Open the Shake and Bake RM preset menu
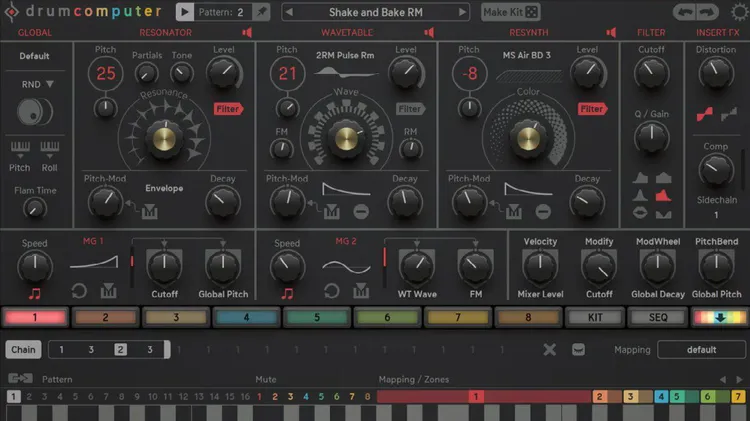 [376, 12]
